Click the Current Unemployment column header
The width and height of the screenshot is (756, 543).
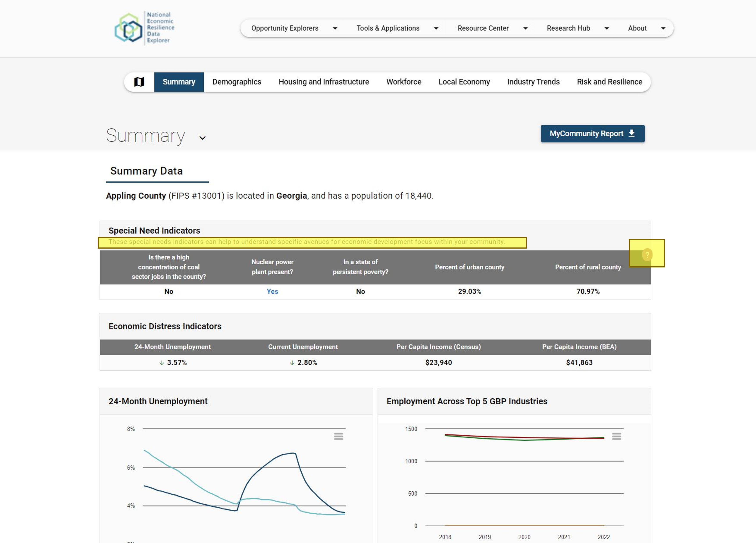click(303, 347)
